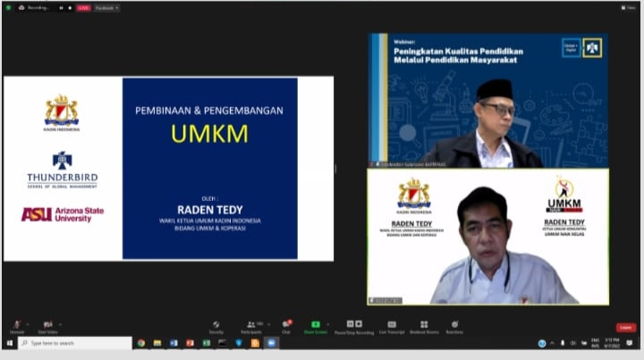This screenshot has height=360, width=644.
Task: Open PowerPoint from the taskbar
Action: pos(190,343)
